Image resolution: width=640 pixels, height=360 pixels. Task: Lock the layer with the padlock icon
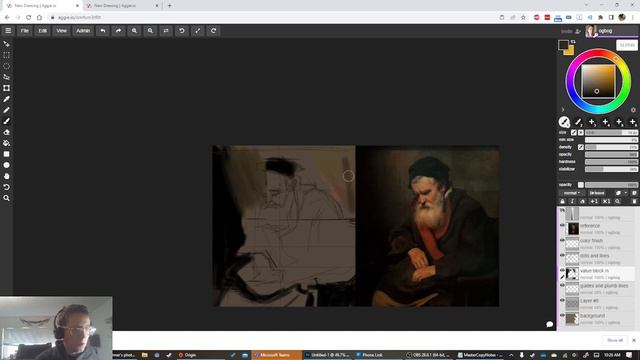click(562, 201)
